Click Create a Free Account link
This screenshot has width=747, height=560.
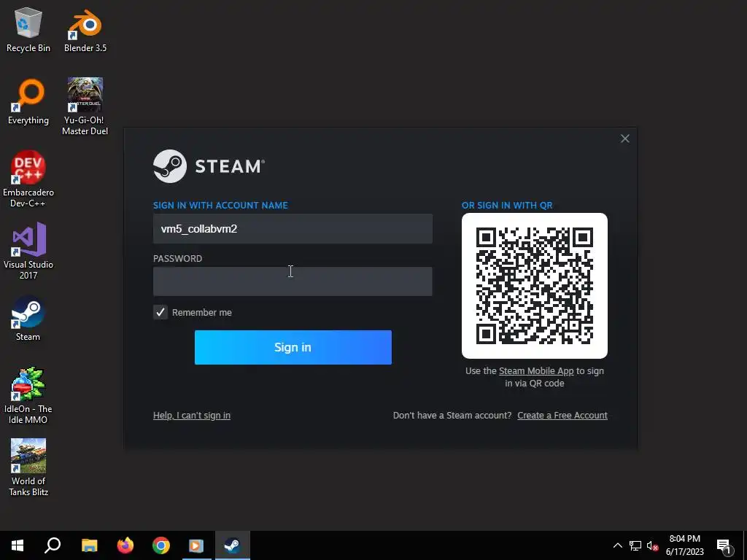tap(562, 415)
